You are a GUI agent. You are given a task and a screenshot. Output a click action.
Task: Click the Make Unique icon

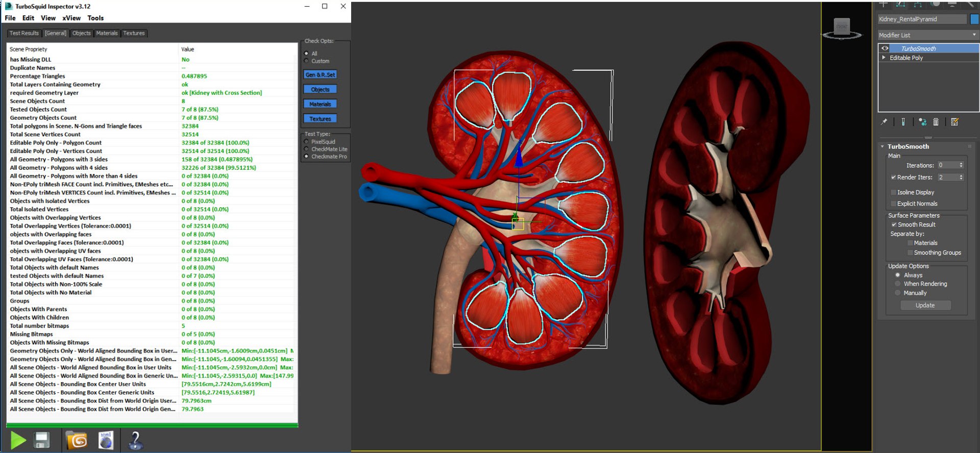click(x=922, y=122)
